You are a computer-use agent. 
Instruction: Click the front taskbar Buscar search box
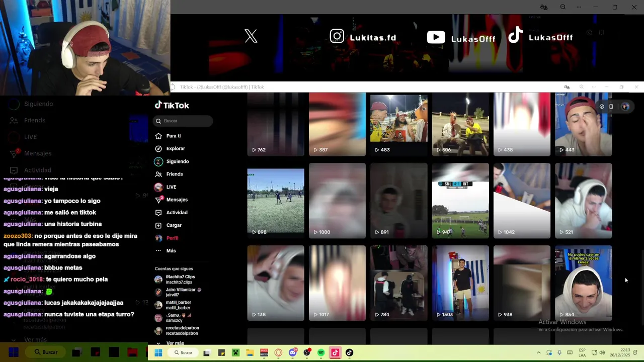(x=183, y=352)
